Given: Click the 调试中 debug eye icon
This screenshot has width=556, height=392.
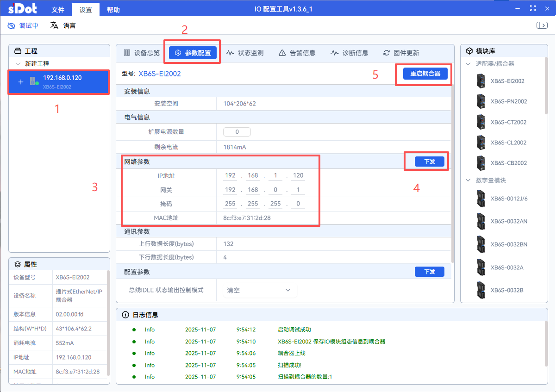Looking at the screenshot, I should (12, 26).
